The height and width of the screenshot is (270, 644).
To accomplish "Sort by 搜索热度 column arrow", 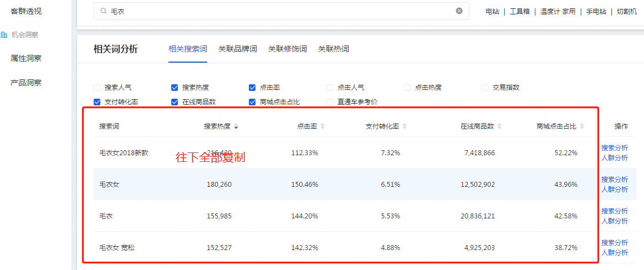I will (x=236, y=126).
